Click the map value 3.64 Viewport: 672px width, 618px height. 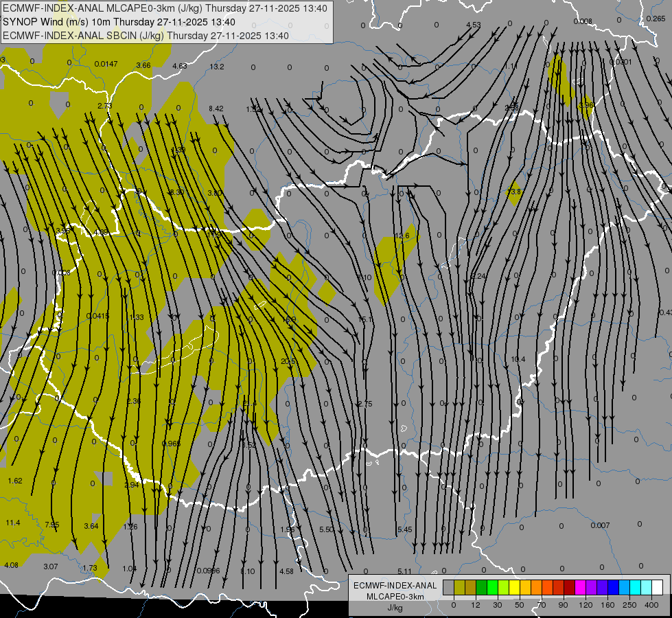pyautogui.click(x=91, y=526)
